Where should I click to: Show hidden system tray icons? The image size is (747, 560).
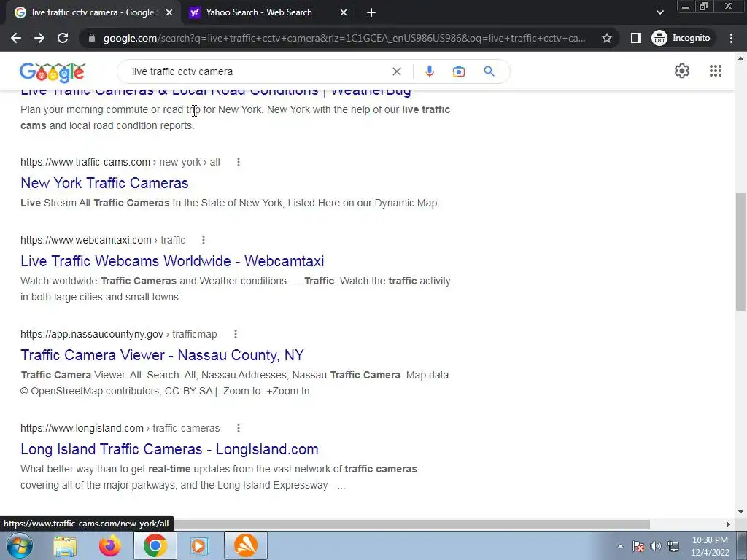pyautogui.click(x=620, y=546)
